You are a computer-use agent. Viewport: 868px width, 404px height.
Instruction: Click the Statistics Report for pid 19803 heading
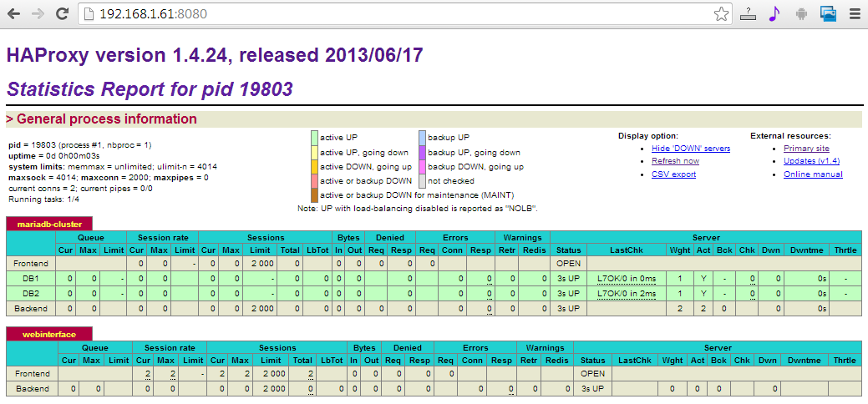click(150, 88)
